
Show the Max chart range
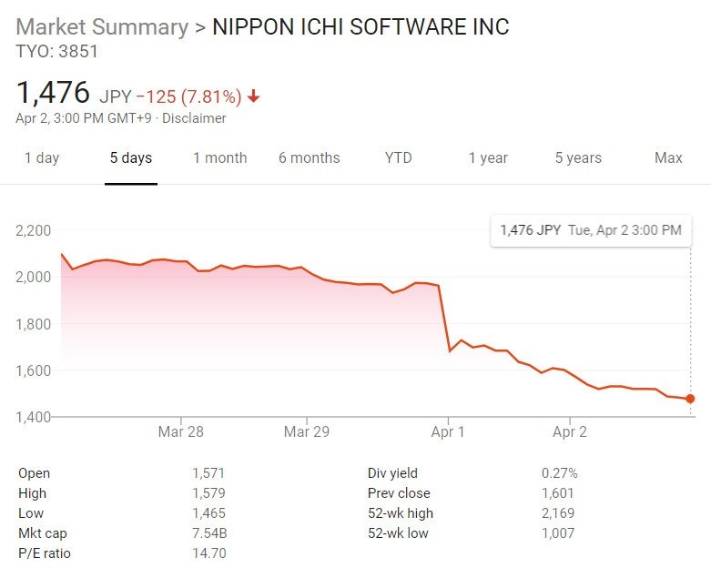tap(668, 158)
